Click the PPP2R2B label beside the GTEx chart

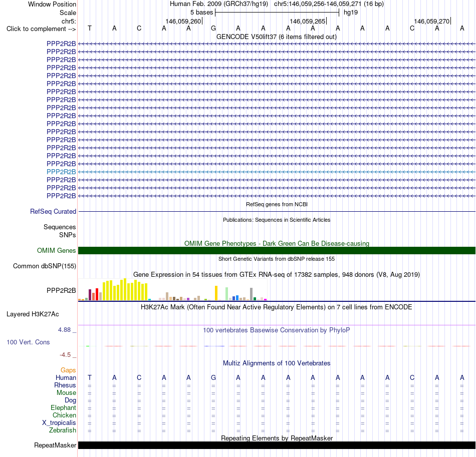61,290
